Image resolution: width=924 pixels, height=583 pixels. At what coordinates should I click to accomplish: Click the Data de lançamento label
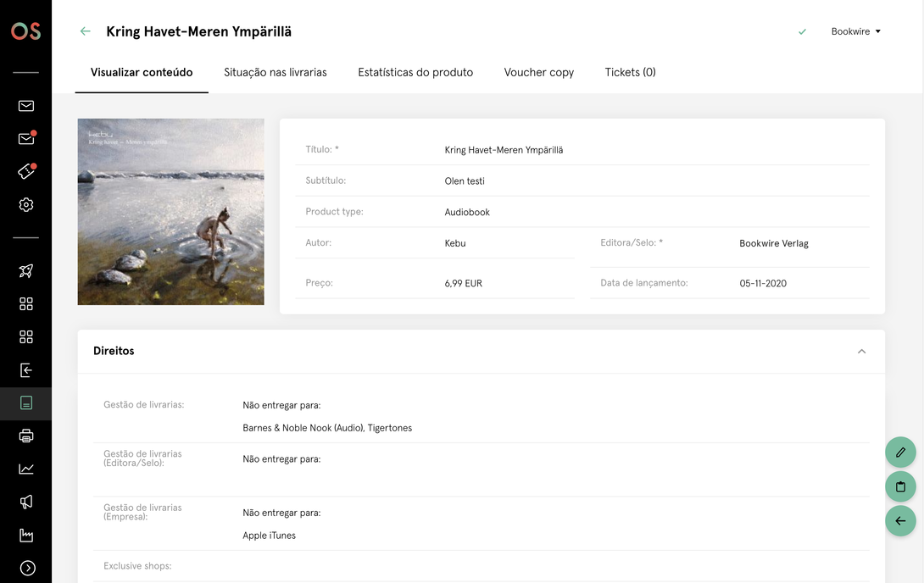coord(644,283)
